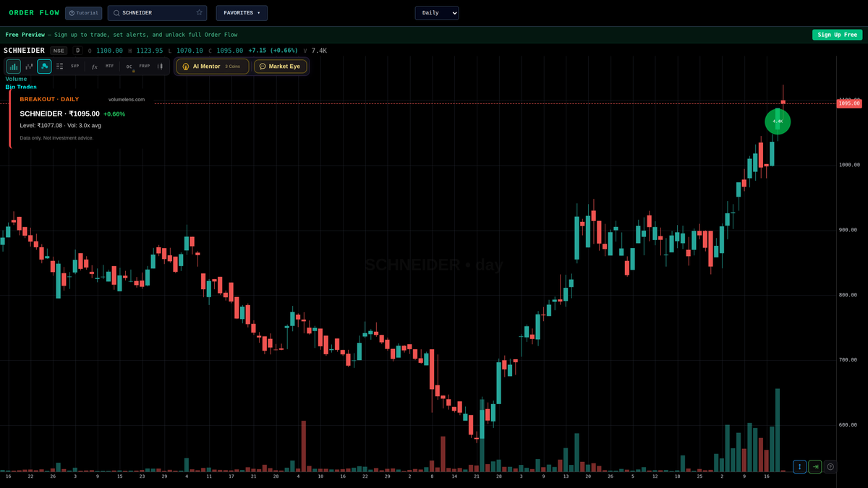This screenshot has width=868, height=488.
Task: Open the Daily interval dropdown
Action: point(436,12)
